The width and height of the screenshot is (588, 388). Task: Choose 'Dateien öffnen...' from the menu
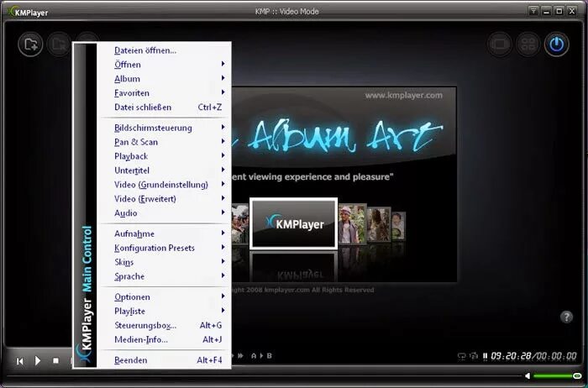165,50
